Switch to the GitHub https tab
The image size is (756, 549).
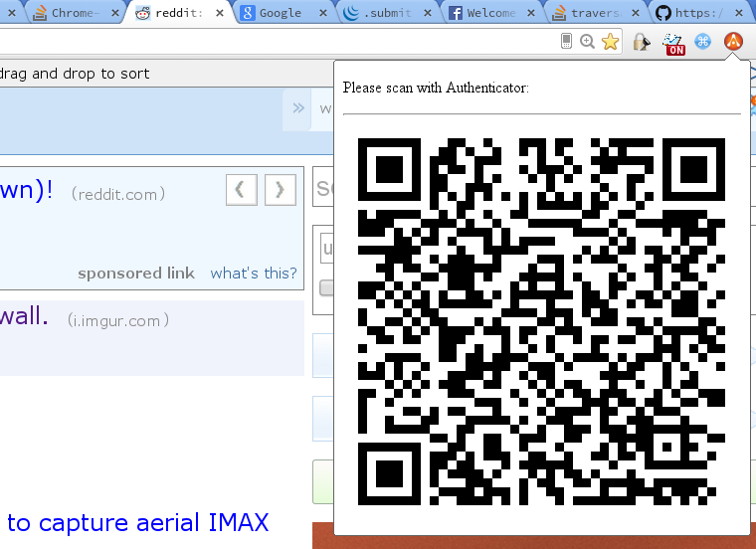[700, 13]
